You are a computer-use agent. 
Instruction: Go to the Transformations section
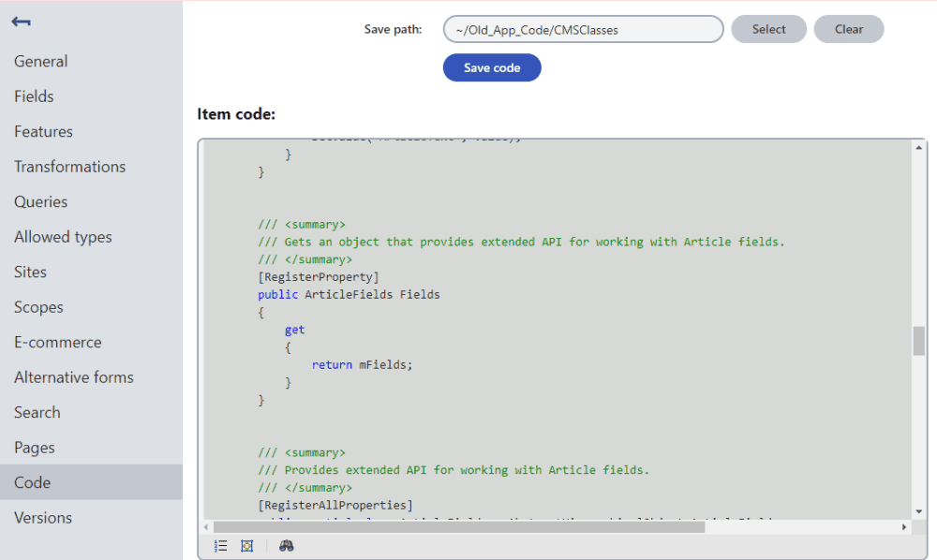(69, 167)
